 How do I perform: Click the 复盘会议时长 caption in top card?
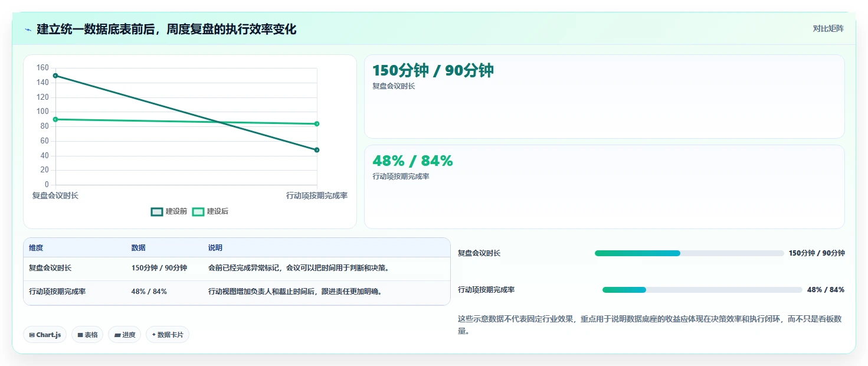pyautogui.click(x=394, y=86)
